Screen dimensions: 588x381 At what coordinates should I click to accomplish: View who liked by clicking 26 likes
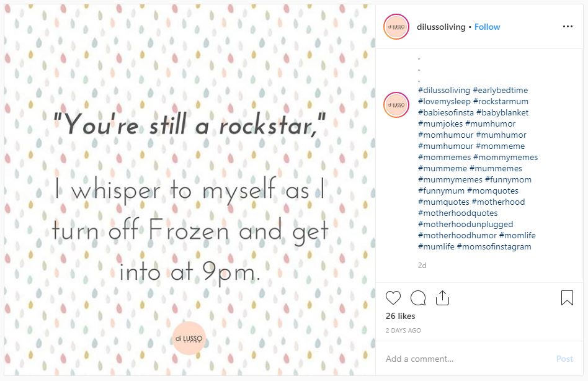[x=402, y=316]
